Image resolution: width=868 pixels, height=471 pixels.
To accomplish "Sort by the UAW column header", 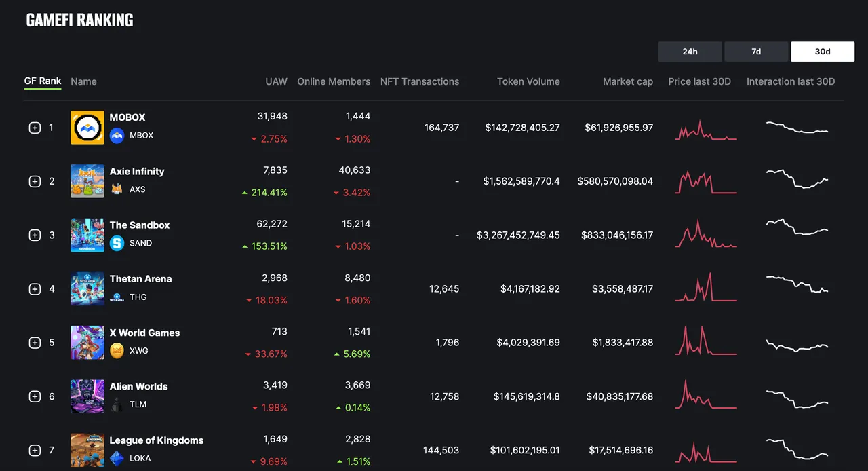I will click(x=276, y=81).
